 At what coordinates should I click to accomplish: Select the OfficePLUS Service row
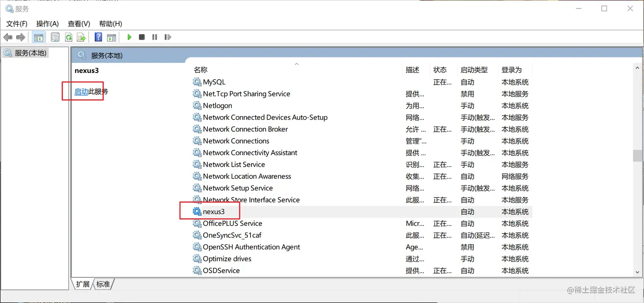(233, 223)
